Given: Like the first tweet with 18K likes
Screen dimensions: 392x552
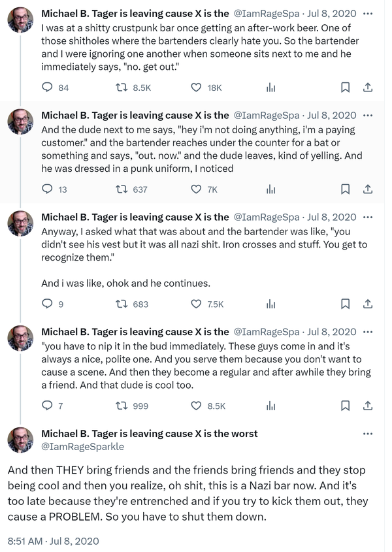Looking at the screenshot, I should [x=195, y=88].
